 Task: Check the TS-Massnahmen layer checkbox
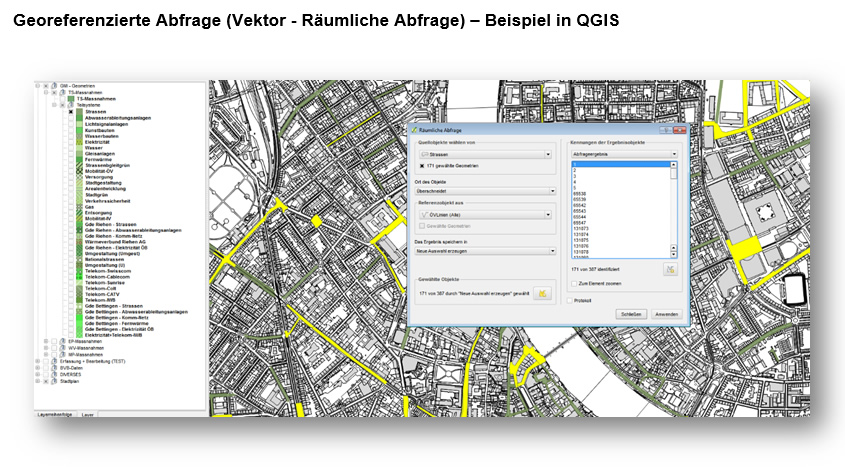tap(62, 99)
